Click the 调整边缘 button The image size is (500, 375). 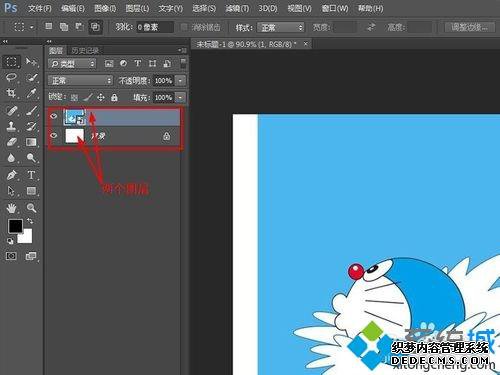[x=469, y=27]
